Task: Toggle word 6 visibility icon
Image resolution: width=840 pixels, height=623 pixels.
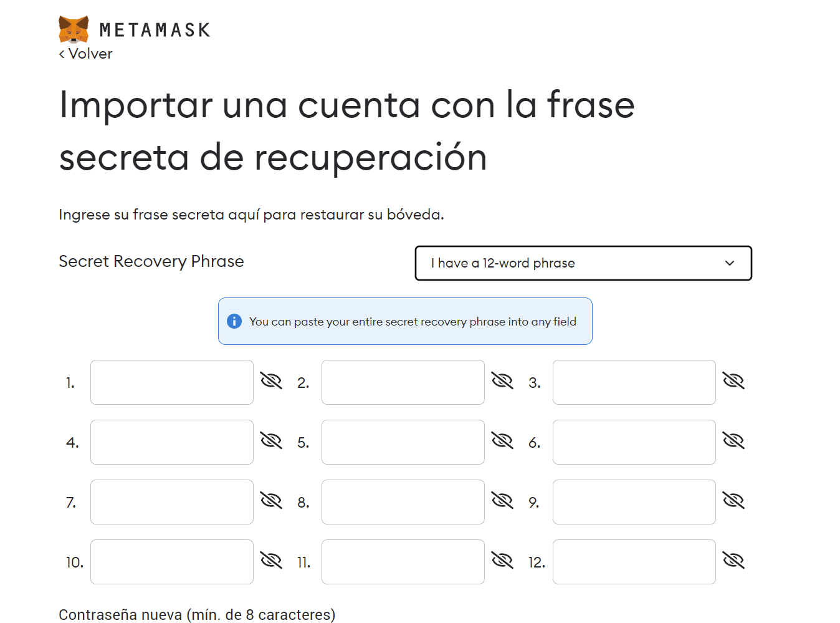Action: point(733,440)
